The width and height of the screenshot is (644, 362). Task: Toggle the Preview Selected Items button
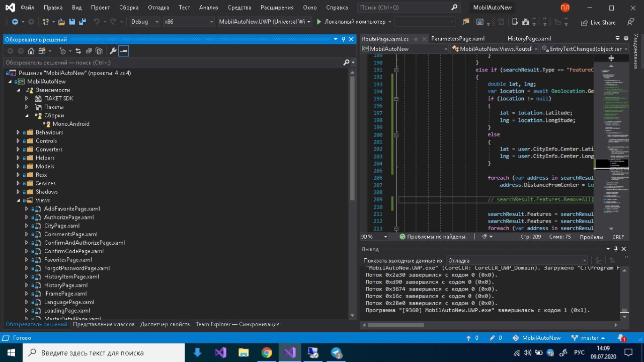click(123, 51)
